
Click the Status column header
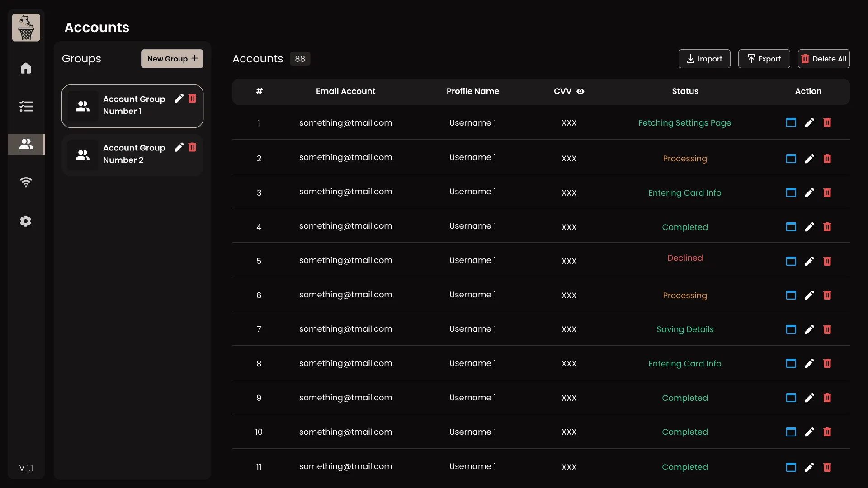pyautogui.click(x=685, y=91)
